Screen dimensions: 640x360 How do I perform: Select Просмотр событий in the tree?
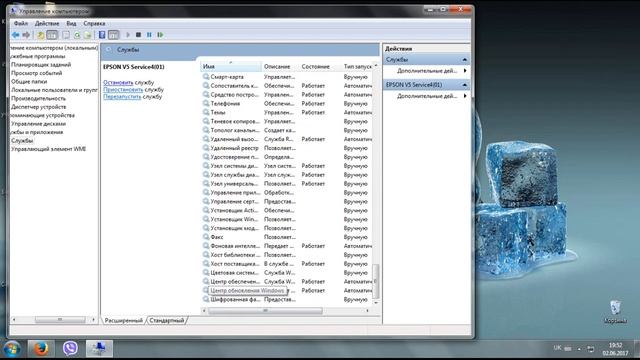[x=37, y=73]
